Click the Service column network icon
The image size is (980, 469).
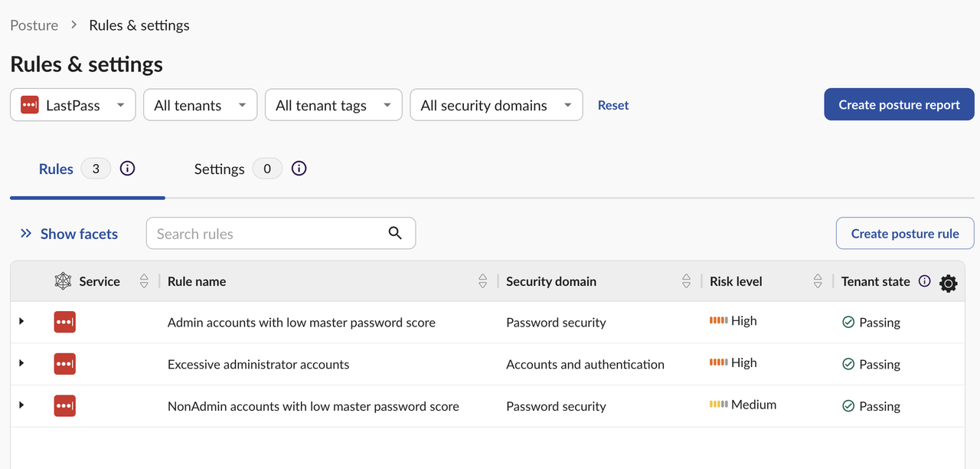click(x=63, y=281)
